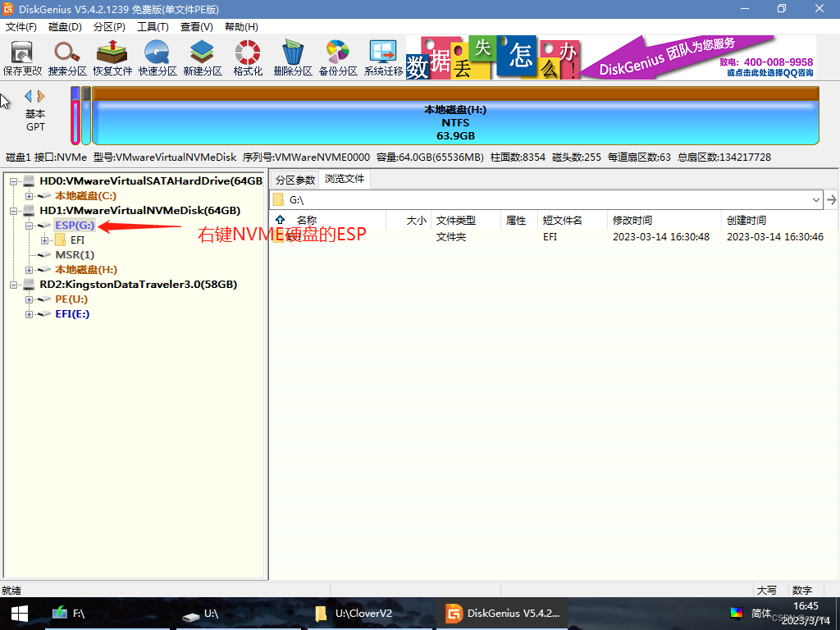The width and height of the screenshot is (840, 630).
Task: Open the Search Partitions (搜索分区) tool
Action: click(x=67, y=58)
